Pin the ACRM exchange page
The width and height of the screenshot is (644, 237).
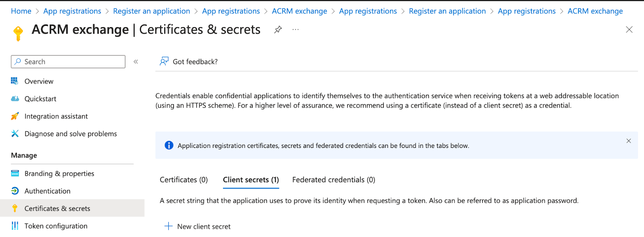pyautogui.click(x=278, y=29)
